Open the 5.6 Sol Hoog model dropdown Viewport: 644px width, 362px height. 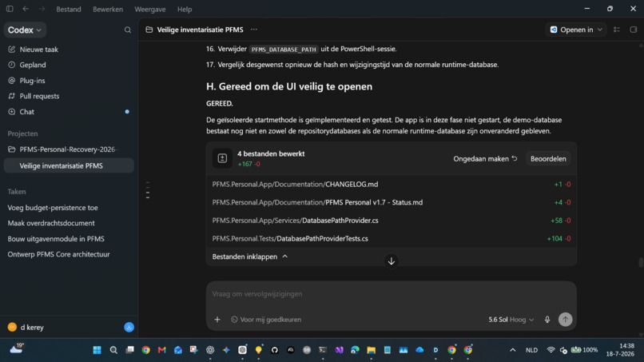[511, 320]
